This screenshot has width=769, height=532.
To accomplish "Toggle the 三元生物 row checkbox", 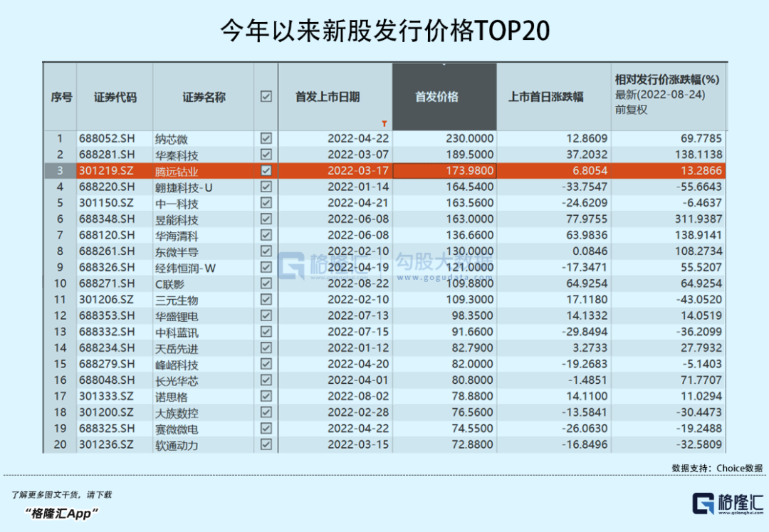I will (x=266, y=299).
